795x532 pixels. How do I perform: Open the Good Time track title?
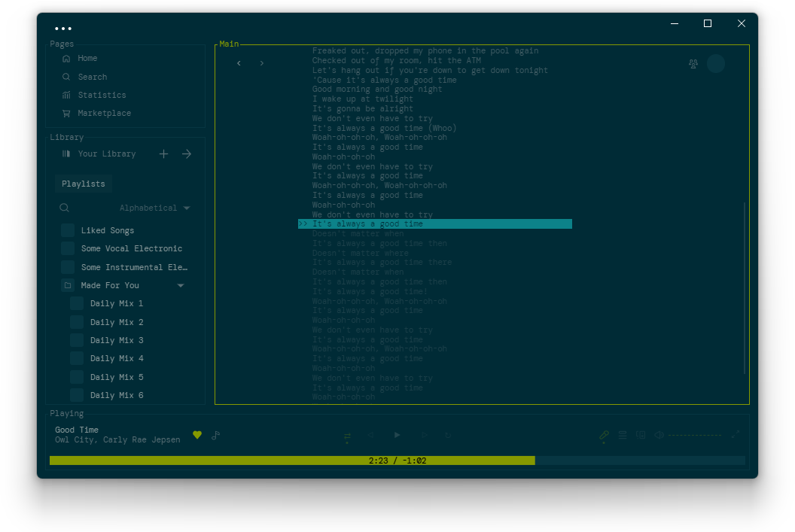click(77, 430)
